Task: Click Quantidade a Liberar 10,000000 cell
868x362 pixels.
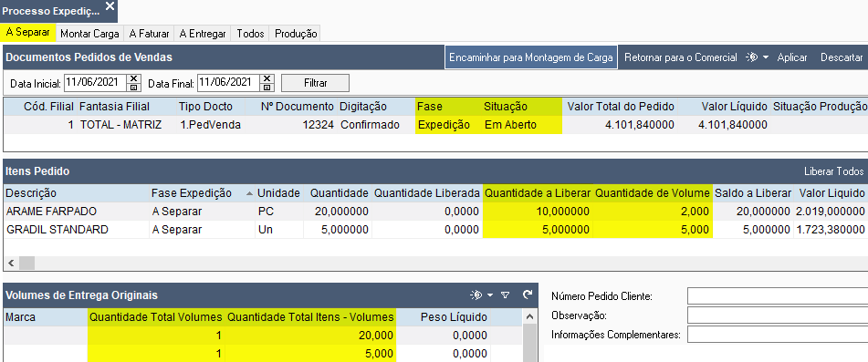Action: tap(538, 212)
